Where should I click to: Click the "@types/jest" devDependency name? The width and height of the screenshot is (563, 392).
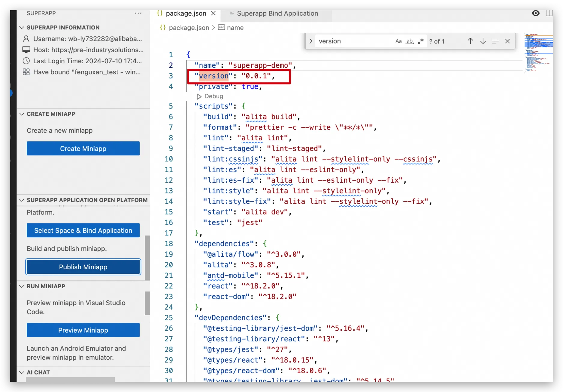pos(231,349)
